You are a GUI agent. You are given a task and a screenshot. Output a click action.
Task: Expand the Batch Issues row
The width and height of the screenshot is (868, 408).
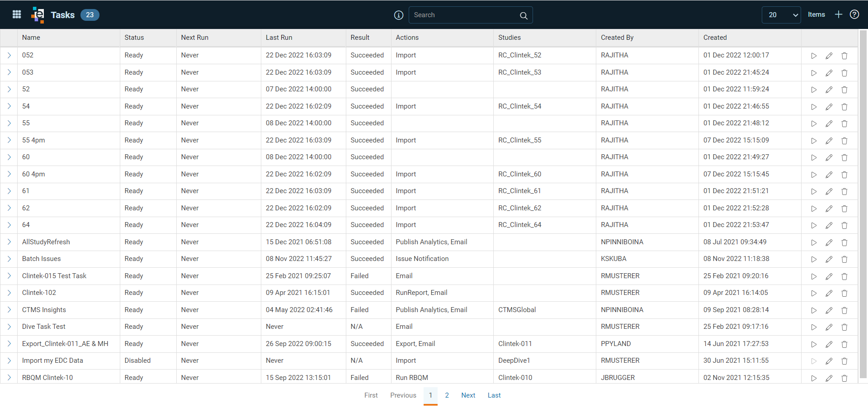click(9, 259)
